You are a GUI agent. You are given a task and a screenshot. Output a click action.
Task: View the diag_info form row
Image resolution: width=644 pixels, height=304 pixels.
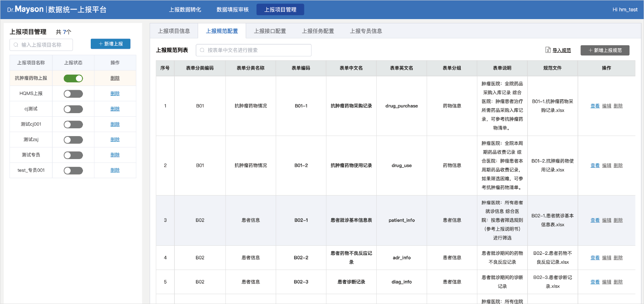point(595,282)
